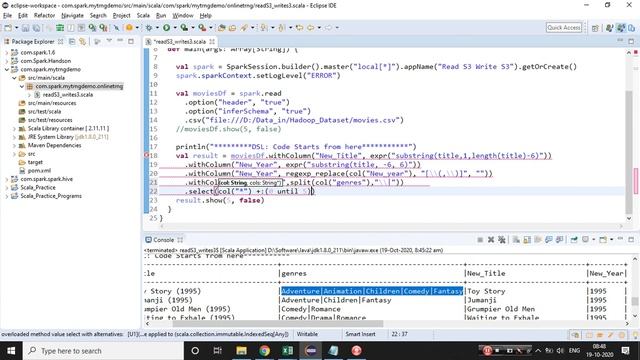Click the Open Console icon

(x=603, y=240)
